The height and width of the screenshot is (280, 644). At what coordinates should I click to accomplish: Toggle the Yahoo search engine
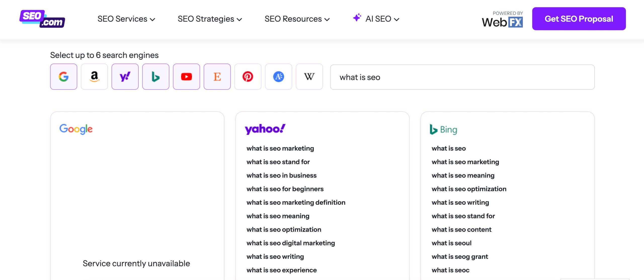[x=125, y=77]
